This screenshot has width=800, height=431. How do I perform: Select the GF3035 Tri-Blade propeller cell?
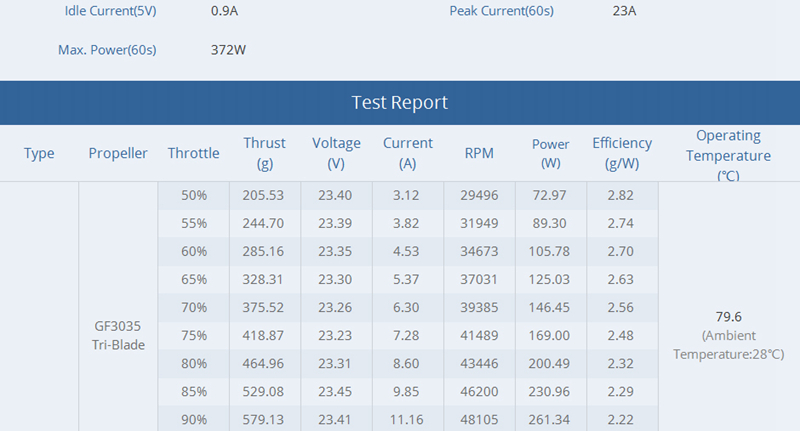tap(118, 335)
